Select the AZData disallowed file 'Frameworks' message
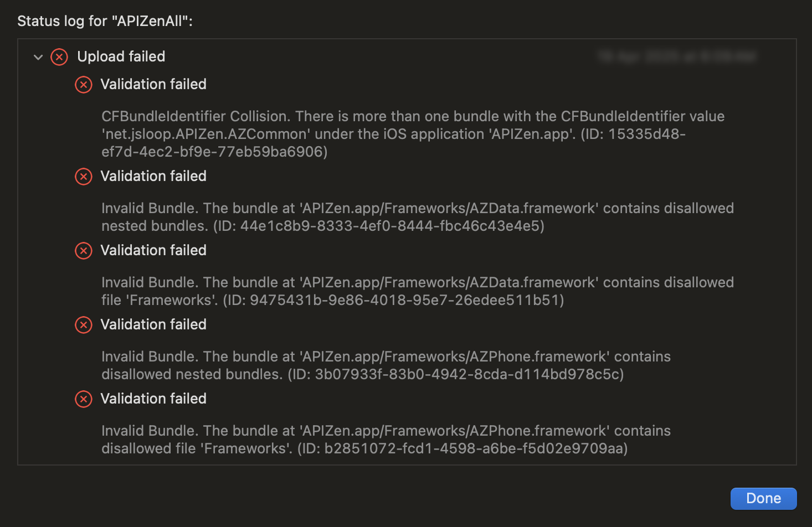Viewport: 812px width, 527px height. (417, 291)
